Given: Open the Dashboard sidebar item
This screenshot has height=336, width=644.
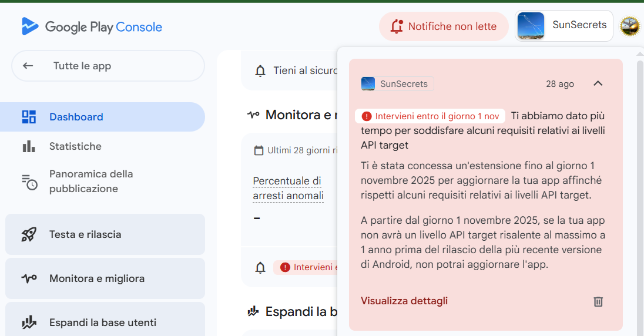Looking at the screenshot, I should [x=76, y=117].
